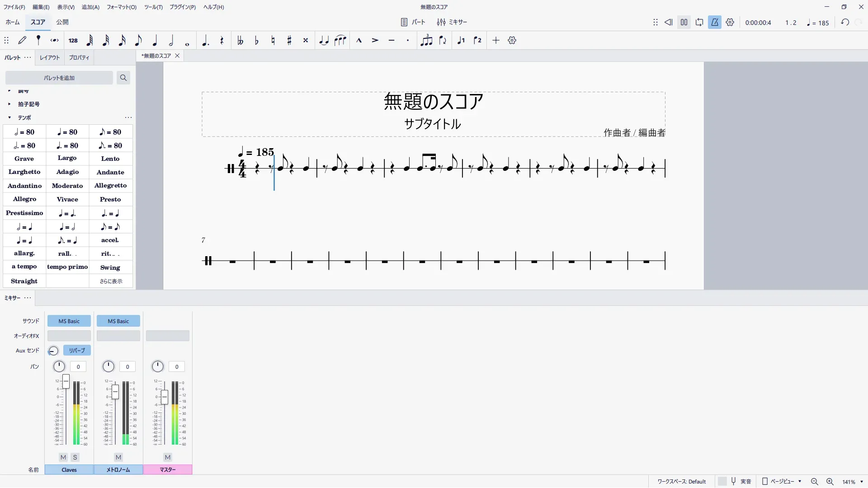This screenshot has height=488, width=868.
Task: Expand the 拍子記号 palette section
Action: pos(9,104)
